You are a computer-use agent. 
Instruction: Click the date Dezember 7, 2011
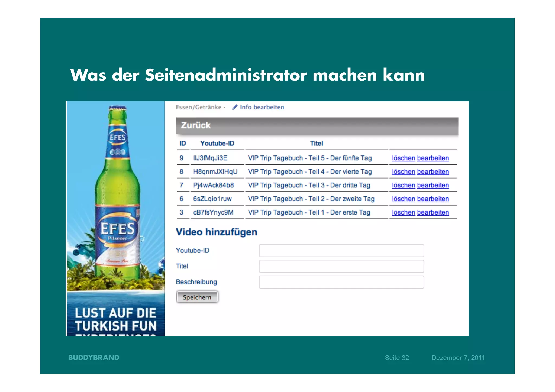tap(458, 358)
